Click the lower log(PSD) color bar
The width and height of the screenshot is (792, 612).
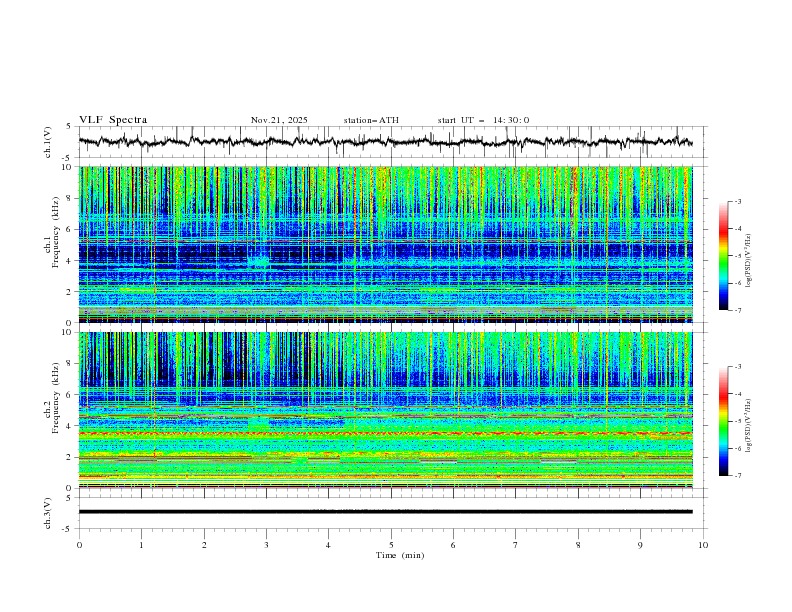(723, 421)
